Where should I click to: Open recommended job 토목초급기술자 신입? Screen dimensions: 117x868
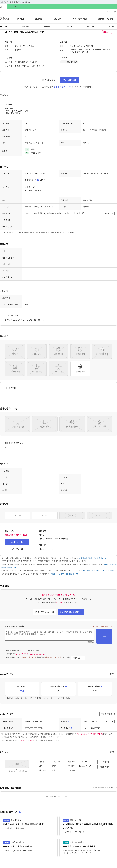click(x=19, y=846)
